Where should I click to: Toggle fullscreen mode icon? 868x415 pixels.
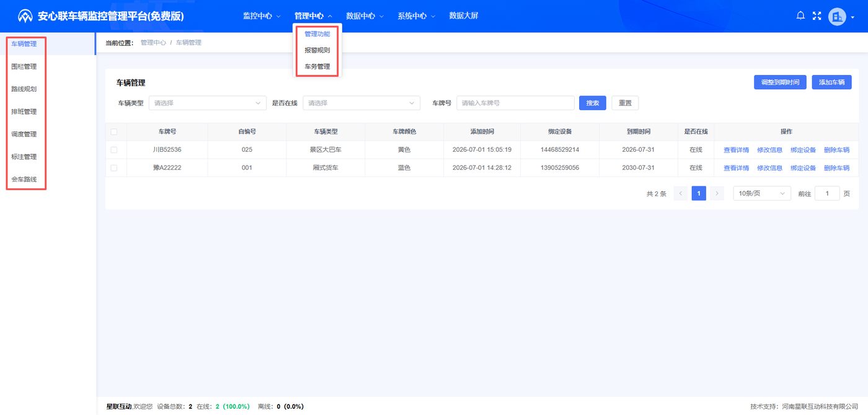(x=817, y=16)
